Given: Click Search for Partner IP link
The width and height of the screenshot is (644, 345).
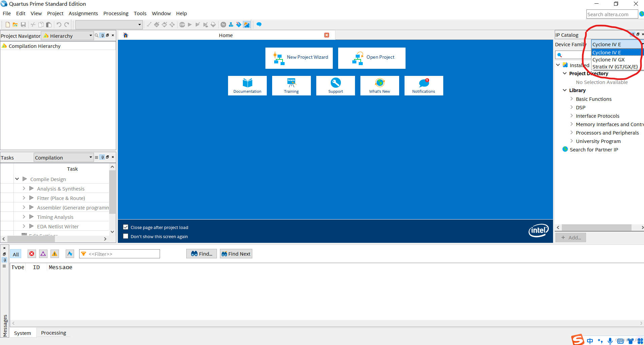Looking at the screenshot, I should click(x=594, y=149).
